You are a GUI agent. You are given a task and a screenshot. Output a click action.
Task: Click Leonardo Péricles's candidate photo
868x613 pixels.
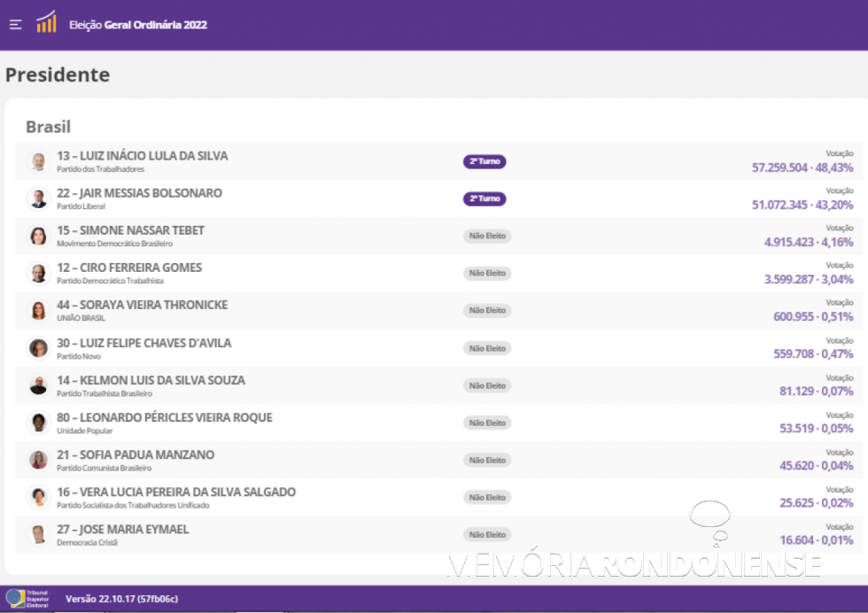point(38,423)
